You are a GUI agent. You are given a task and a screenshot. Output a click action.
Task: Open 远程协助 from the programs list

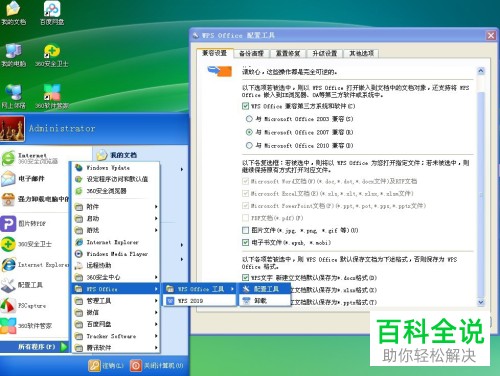click(x=116, y=265)
